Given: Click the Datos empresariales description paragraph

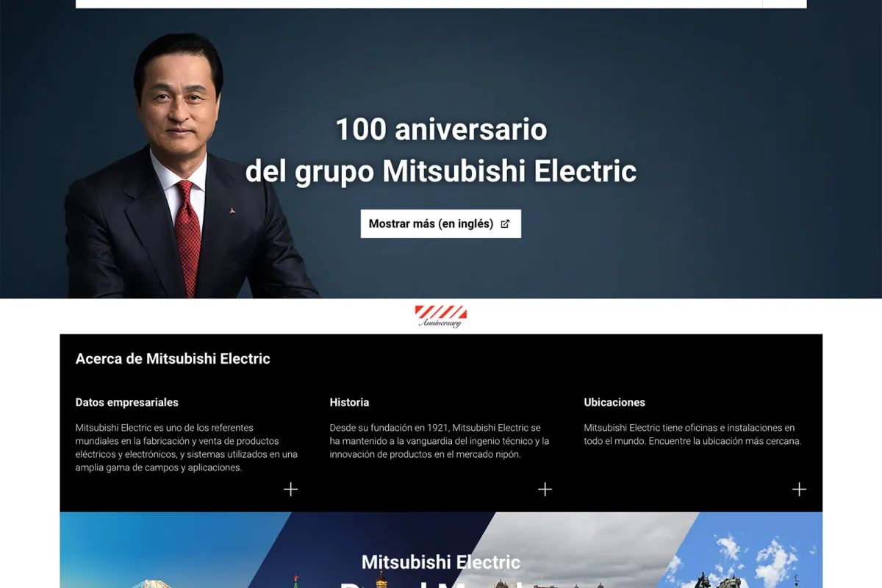Looking at the screenshot, I should (x=187, y=448).
